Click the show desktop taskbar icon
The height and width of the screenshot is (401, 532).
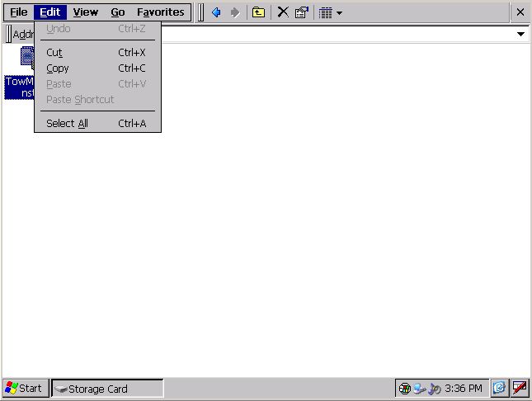point(499,388)
